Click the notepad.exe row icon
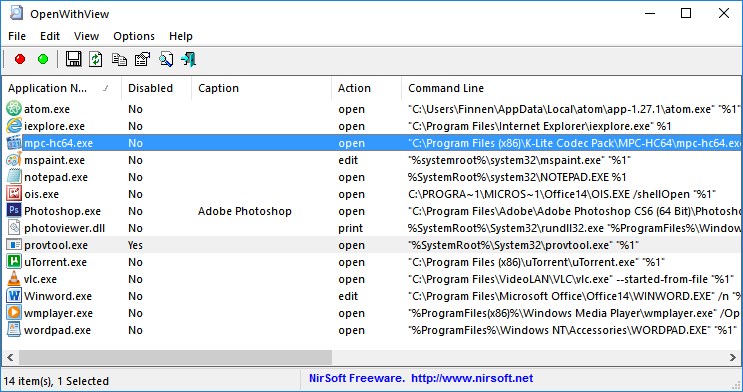 14,177
